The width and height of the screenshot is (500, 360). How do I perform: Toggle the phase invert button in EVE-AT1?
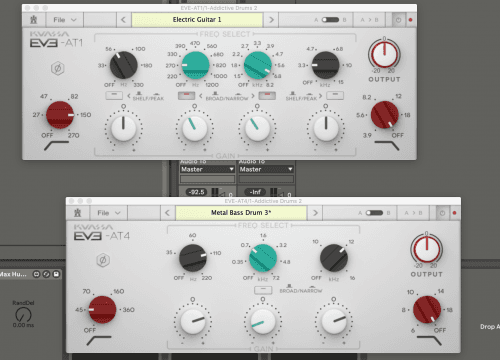coord(57,68)
